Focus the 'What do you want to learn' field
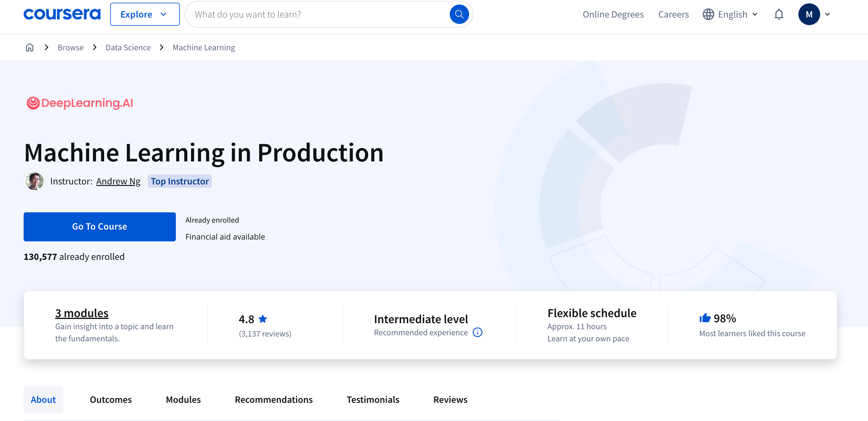 pyautogui.click(x=317, y=15)
